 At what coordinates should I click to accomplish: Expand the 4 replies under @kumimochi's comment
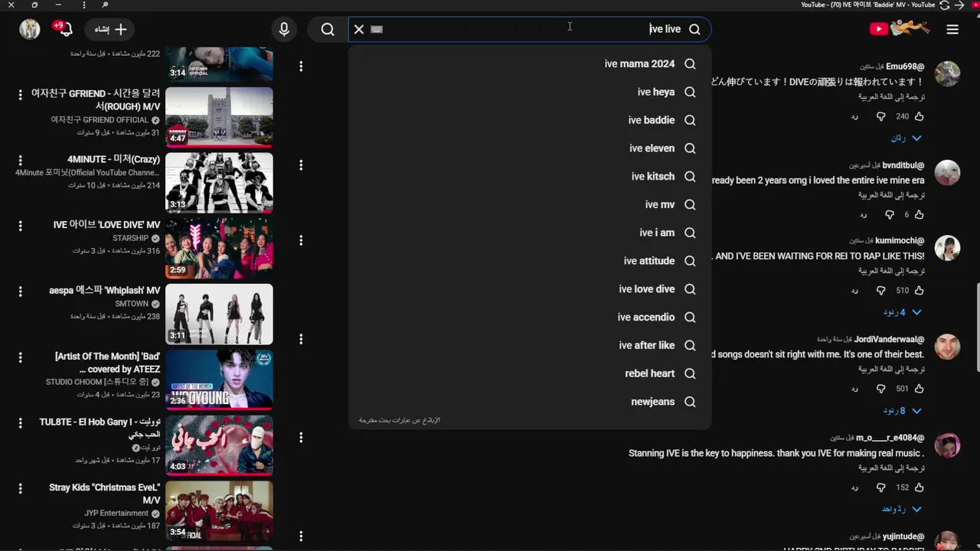tap(903, 312)
